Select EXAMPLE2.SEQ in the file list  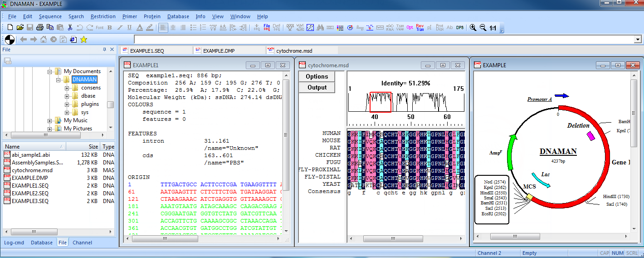pyautogui.click(x=30, y=193)
